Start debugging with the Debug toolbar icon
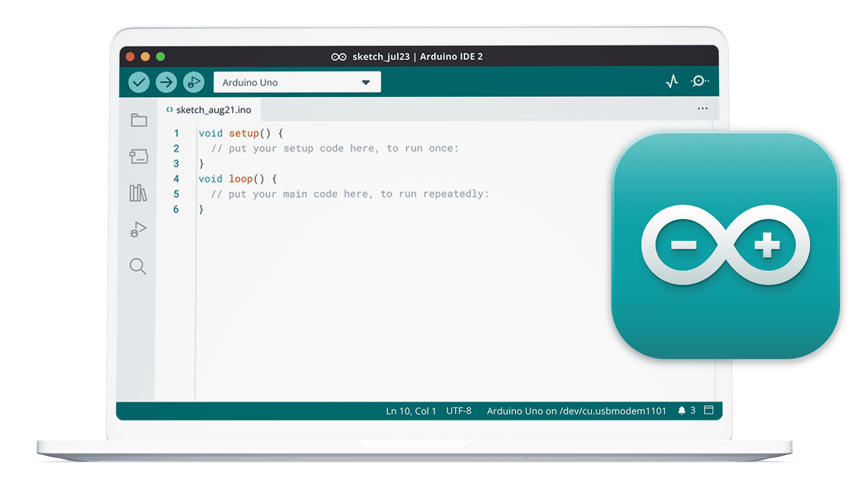Image resolution: width=868 pixels, height=495 pixels. [x=192, y=82]
